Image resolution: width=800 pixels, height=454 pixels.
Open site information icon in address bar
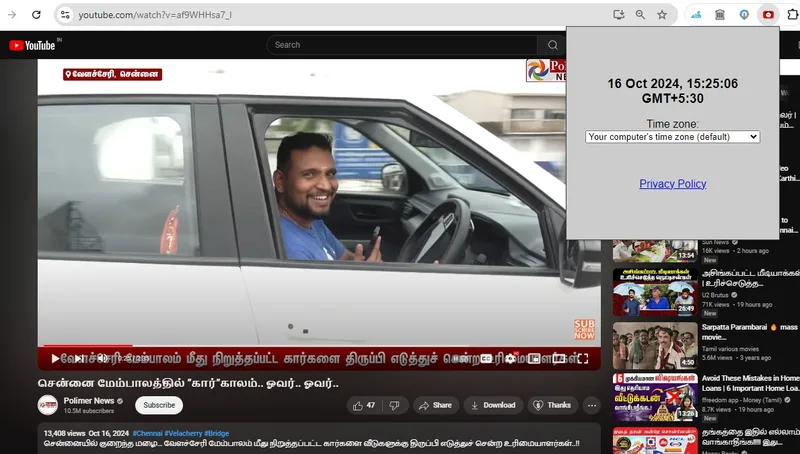65,15
